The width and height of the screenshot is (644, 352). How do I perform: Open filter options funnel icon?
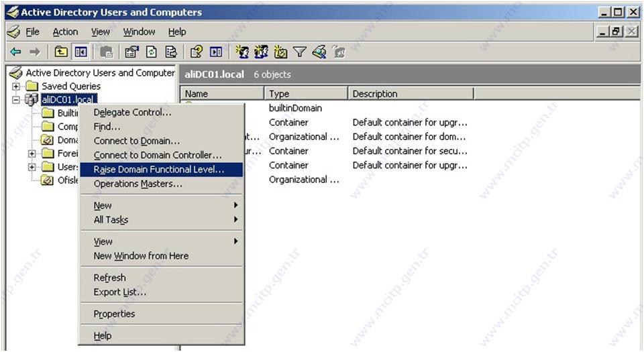pyautogui.click(x=300, y=52)
